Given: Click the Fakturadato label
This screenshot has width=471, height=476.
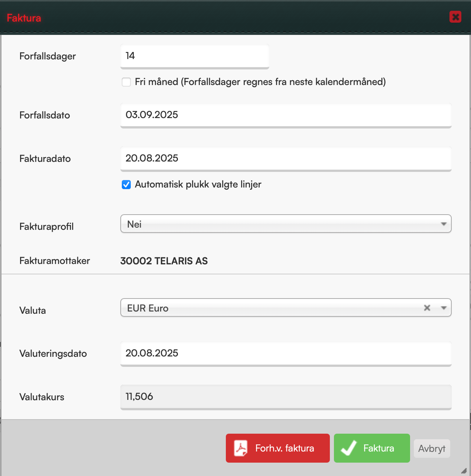Looking at the screenshot, I should [x=45, y=159].
